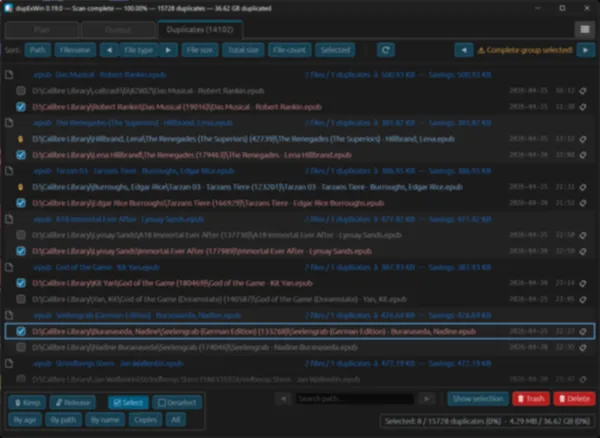Check the caltrash Das Musical file checkbox

(x=21, y=91)
